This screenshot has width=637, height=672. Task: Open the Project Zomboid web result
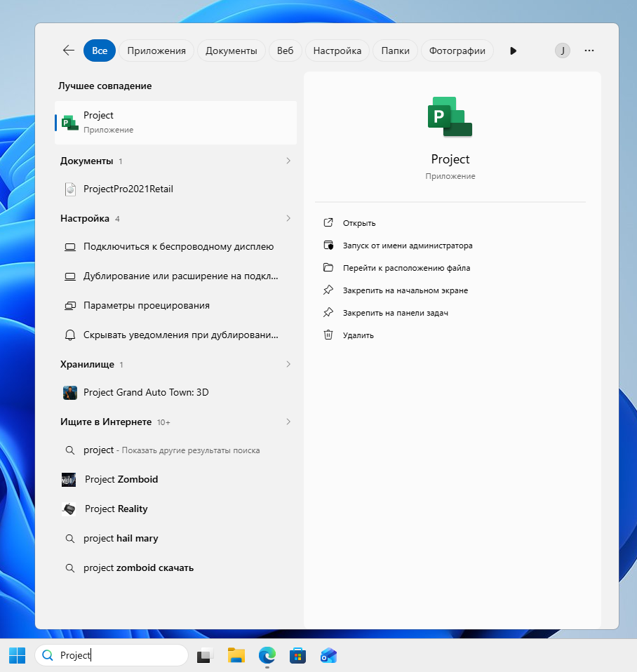click(x=176, y=480)
